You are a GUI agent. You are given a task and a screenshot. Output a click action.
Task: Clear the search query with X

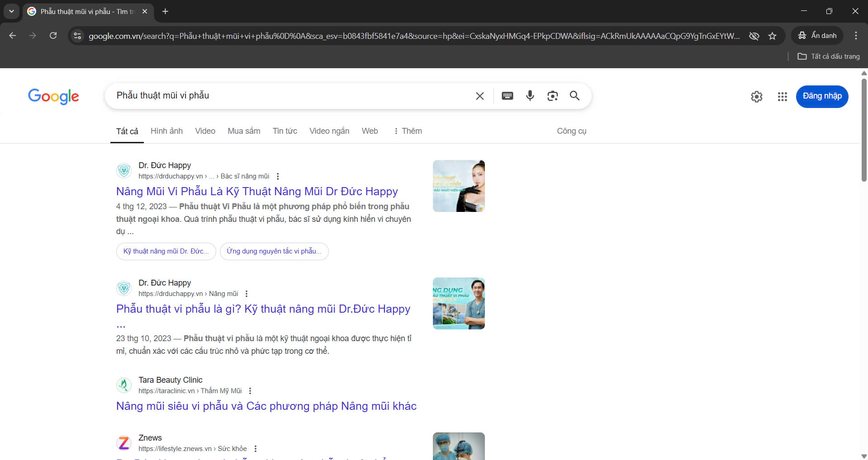[x=480, y=96]
